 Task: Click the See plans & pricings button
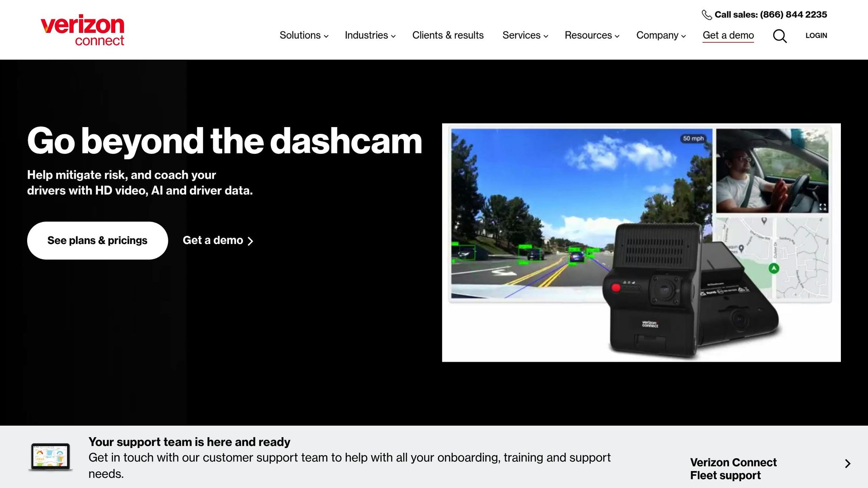click(97, 241)
